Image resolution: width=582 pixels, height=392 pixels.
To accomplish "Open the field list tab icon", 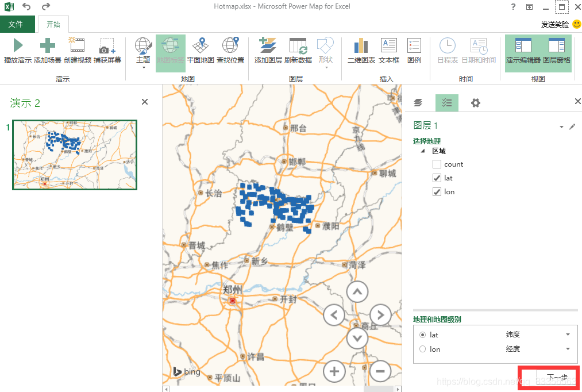I will coord(447,103).
